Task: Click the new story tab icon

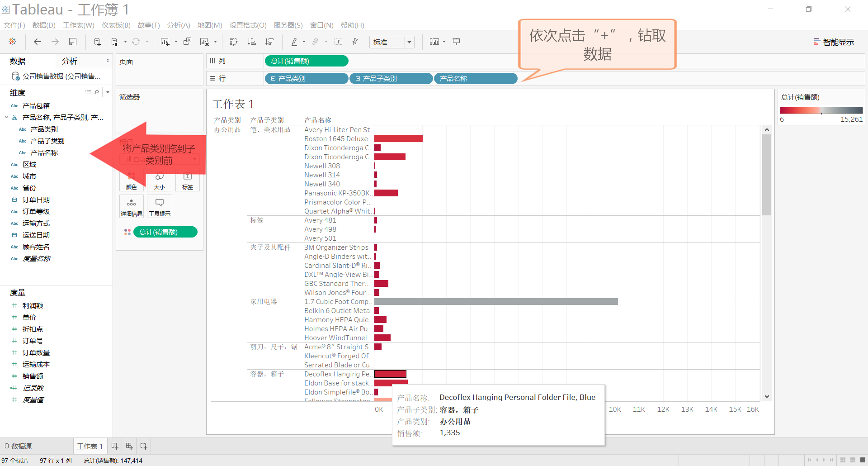Action: pyautogui.click(x=144, y=446)
